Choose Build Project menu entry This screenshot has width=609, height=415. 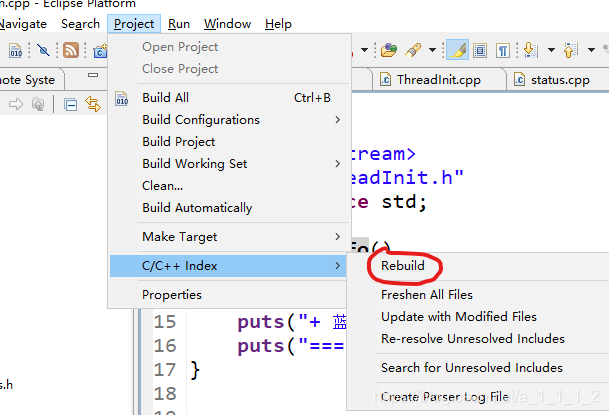tap(229, 142)
